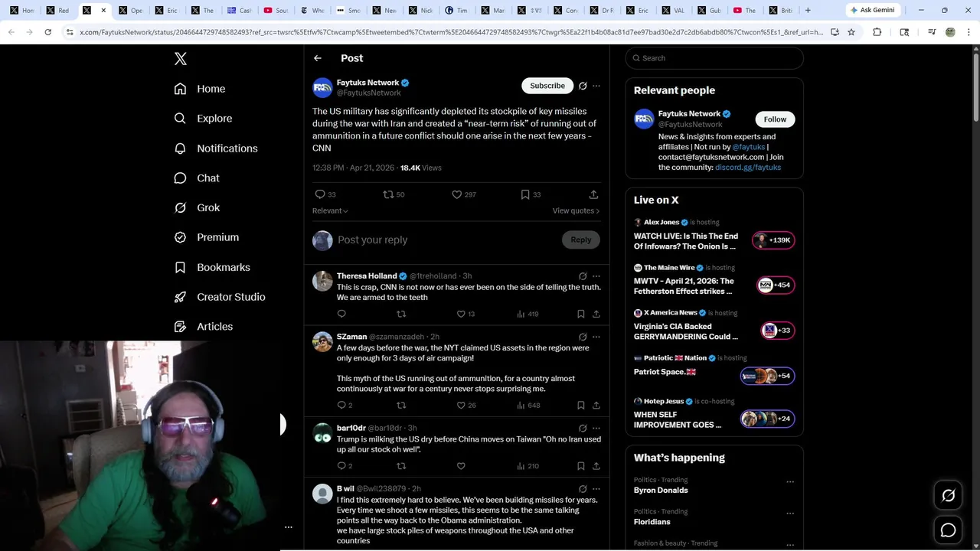Repost Theresa Holland's reply
980x551 pixels.
[401, 314]
